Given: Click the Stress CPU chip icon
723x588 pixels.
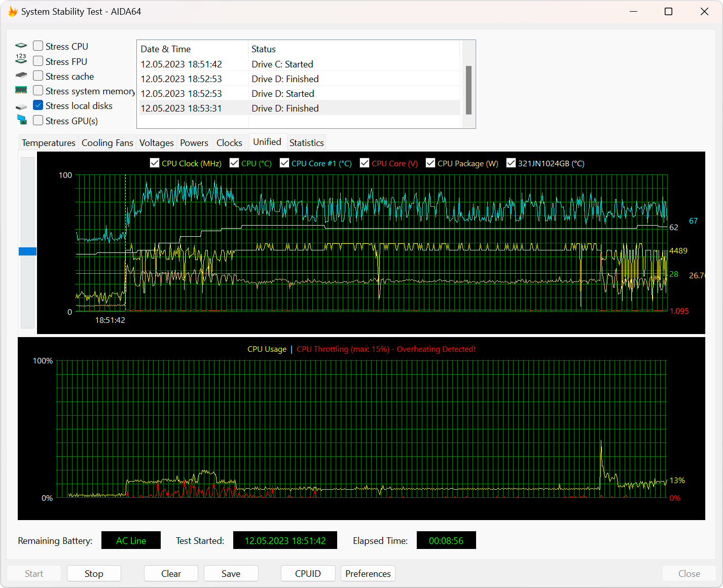Looking at the screenshot, I should (21, 46).
